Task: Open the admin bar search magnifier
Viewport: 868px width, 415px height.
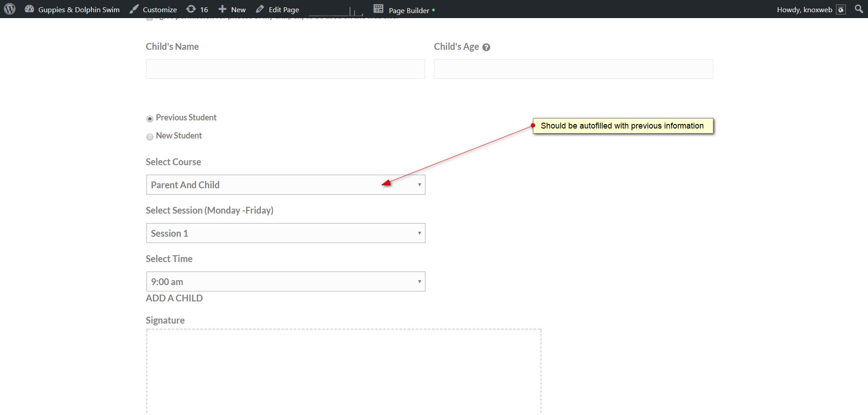Action: pyautogui.click(x=859, y=9)
